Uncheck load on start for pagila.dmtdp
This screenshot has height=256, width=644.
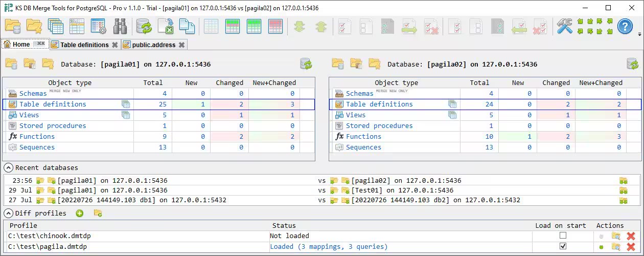pyautogui.click(x=563, y=247)
